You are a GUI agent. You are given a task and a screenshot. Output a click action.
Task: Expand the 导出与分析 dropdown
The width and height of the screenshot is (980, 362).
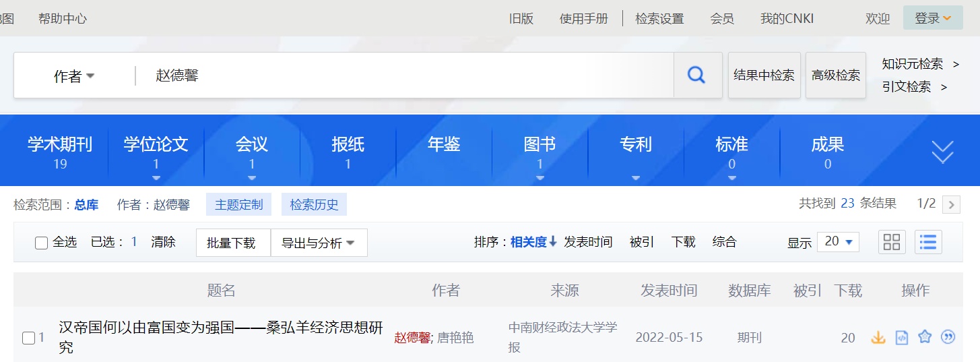(x=319, y=243)
